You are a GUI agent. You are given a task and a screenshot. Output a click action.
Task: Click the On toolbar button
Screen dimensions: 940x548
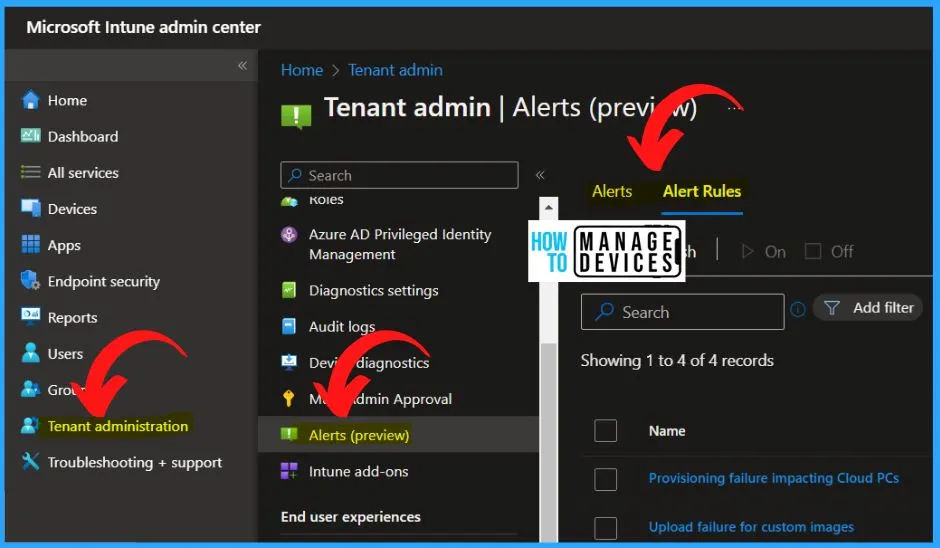pyautogui.click(x=763, y=251)
